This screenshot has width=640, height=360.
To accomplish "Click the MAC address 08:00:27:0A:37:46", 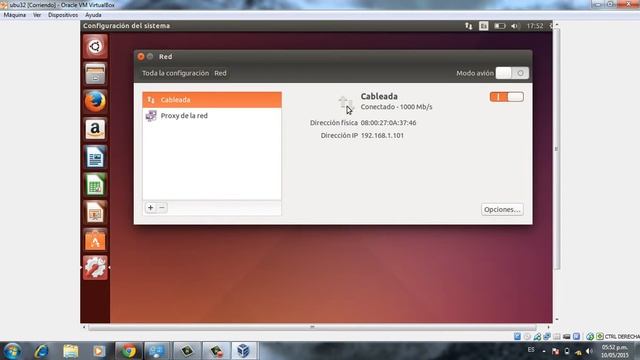I will (388, 122).
